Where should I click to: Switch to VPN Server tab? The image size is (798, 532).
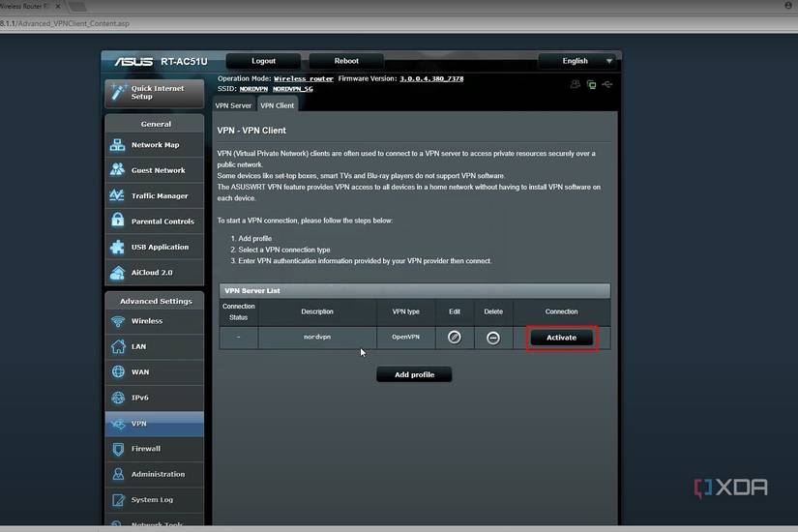(234, 105)
